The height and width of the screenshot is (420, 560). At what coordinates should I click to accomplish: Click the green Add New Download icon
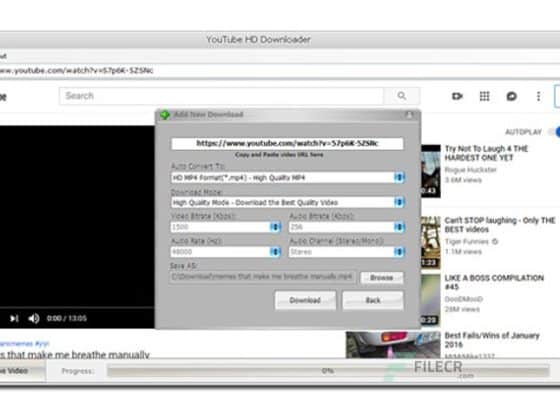165,115
